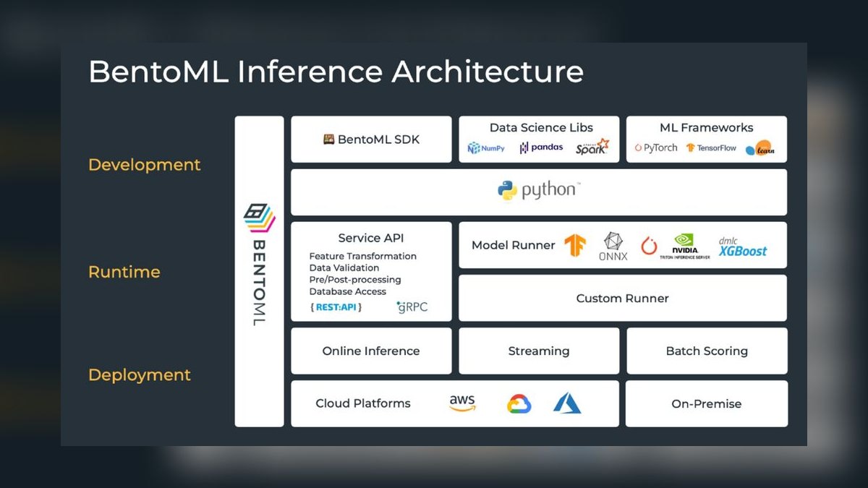Viewport: 868px width, 488px height.
Task: Click the TensorFlow icon in Model Runner
Action: point(576,245)
